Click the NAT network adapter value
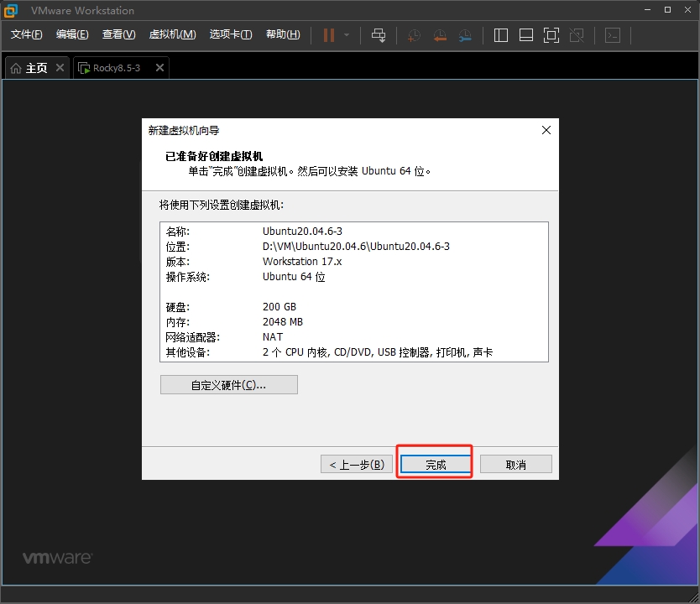The width and height of the screenshot is (700, 604). click(273, 337)
